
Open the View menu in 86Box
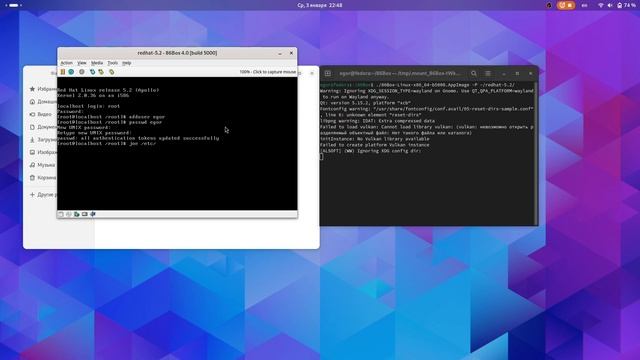[82, 63]
